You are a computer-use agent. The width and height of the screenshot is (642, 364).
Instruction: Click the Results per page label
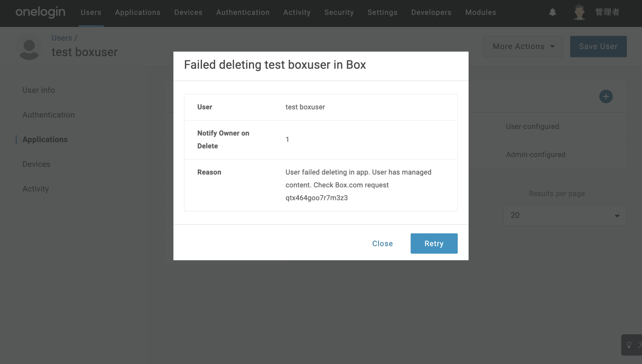point(557,193)
